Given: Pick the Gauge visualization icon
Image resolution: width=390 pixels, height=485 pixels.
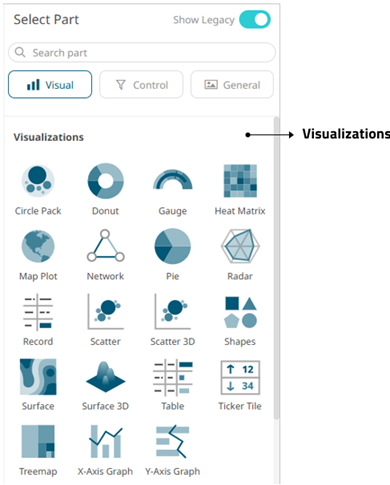Looking at the screenshot, I should [173, 180].
